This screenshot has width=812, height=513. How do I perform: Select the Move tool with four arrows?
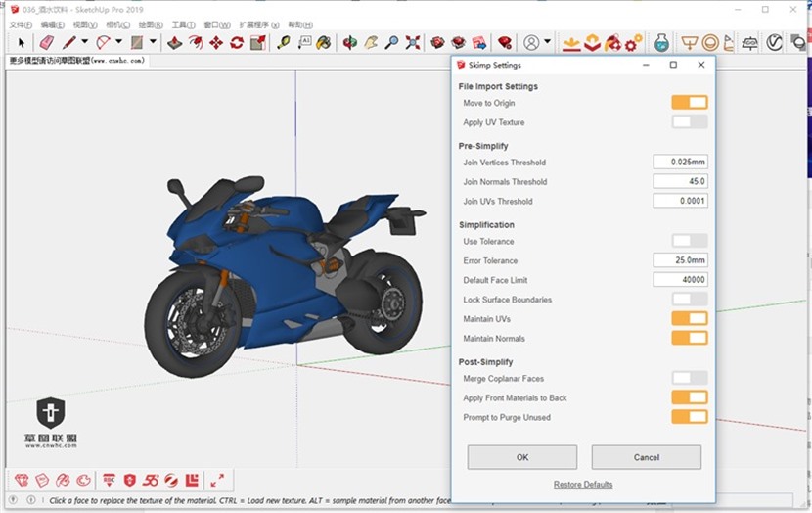click(x=216, y=42)
